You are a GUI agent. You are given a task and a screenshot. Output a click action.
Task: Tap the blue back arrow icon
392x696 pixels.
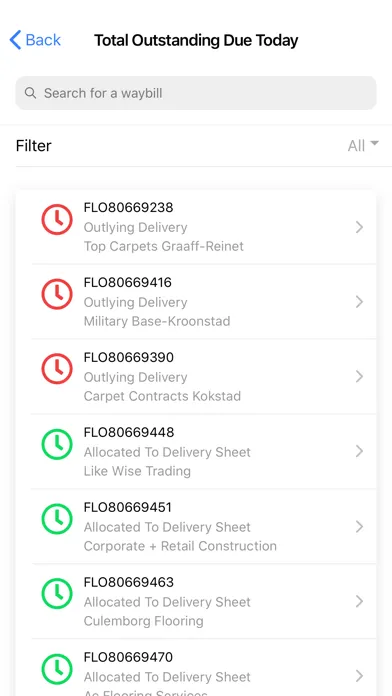click(15, 40)
